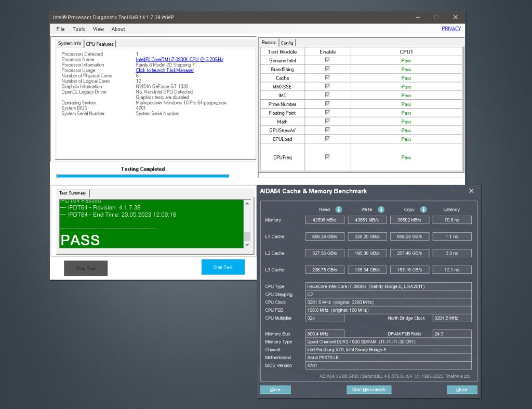Screen dimensions: 532x409
Task: Toggle the Genuine Intel test checkbox
Action: 327,60
